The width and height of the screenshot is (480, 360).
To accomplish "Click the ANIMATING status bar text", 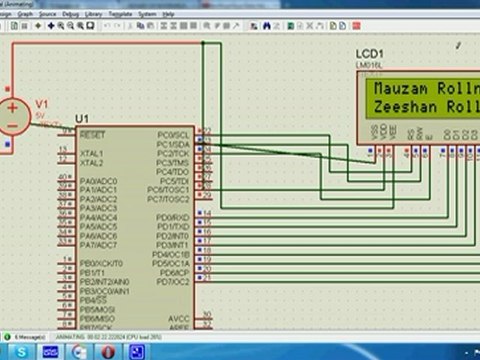I will tap(108, 337).
